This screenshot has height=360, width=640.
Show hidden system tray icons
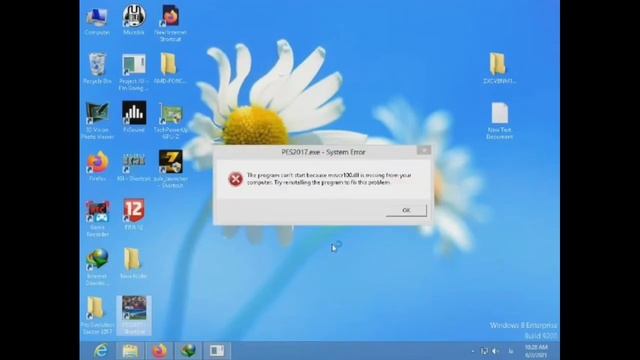[x=473, y=351]
